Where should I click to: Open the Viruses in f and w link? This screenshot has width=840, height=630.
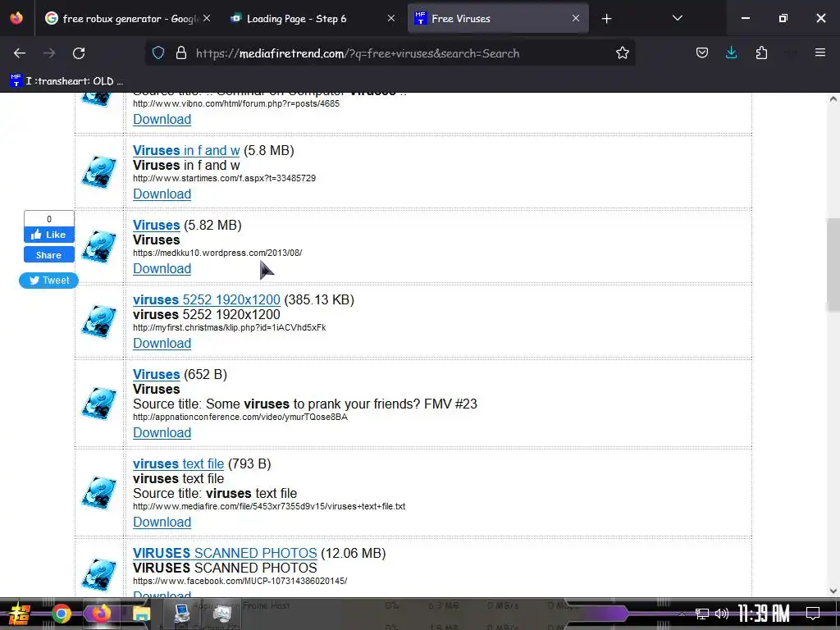click(x=186, y=151)
